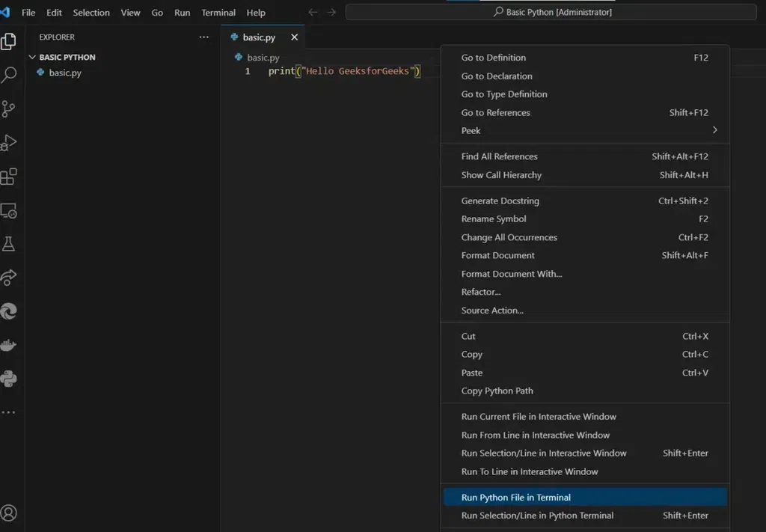The image size is (766, 532).
Task: Close the basic.py editor tab
Action: pos(294,37)
